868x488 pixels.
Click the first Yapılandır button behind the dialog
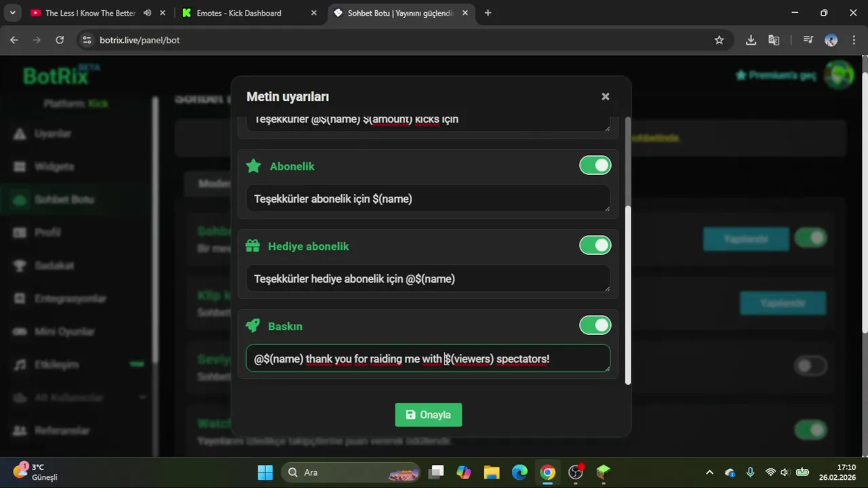[x=746, y=239]
